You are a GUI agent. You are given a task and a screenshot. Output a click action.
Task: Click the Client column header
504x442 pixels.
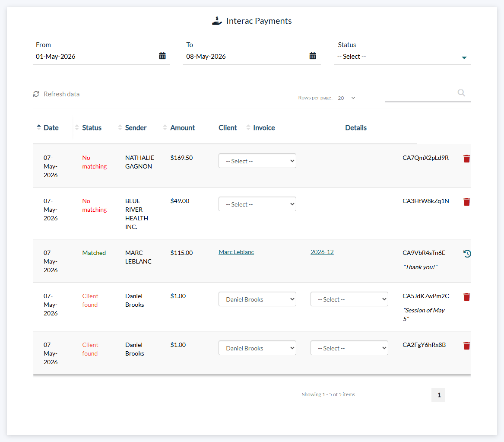coord(228,127)
